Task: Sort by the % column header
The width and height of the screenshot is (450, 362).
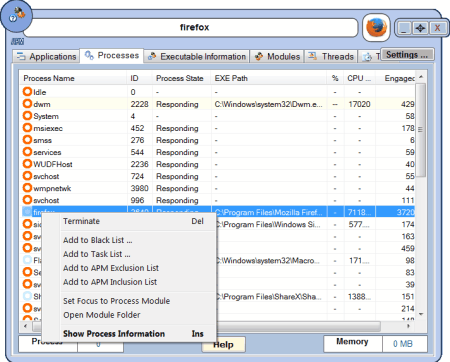Action: point(335,78)
